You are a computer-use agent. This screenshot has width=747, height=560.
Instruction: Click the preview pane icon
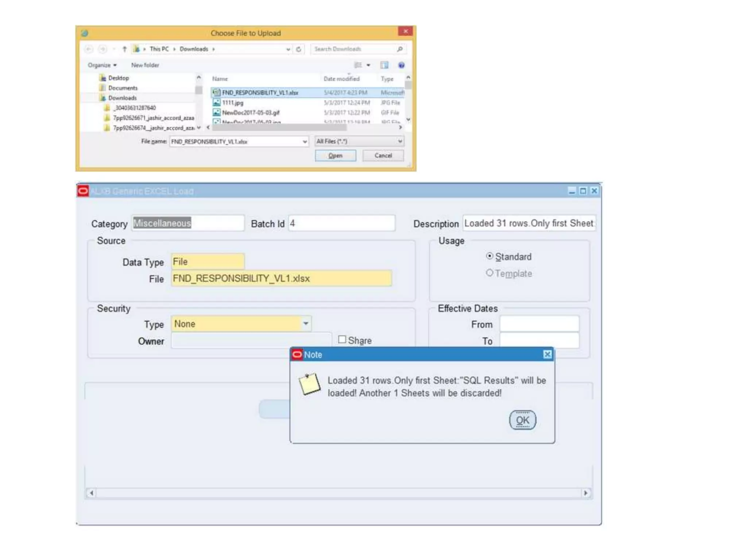tap(384, 65)
